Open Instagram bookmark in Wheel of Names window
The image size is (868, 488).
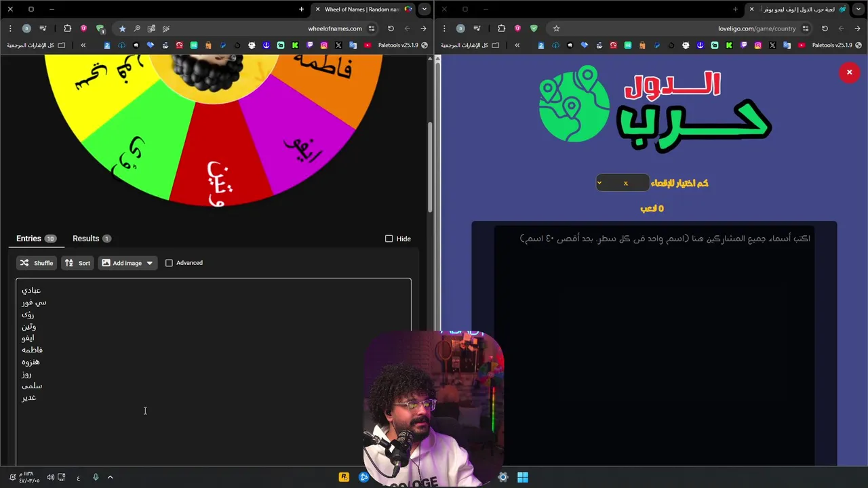tap(324, 45)
